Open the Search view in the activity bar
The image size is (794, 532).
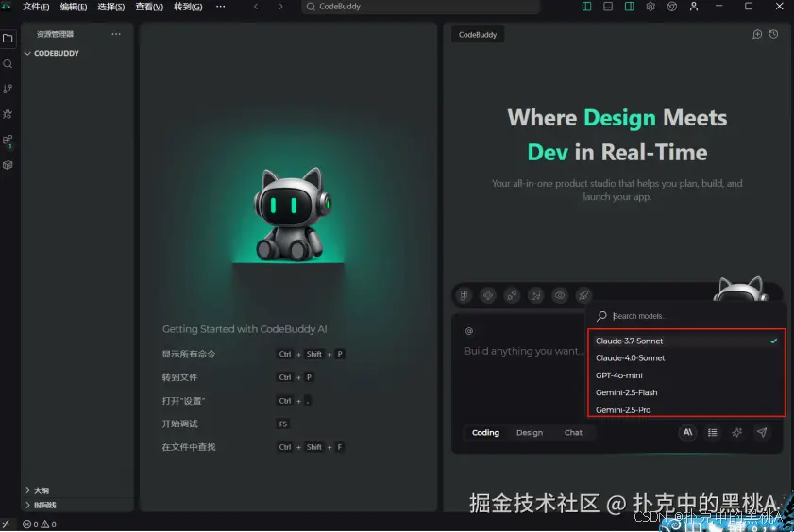(x=8, y=64)
